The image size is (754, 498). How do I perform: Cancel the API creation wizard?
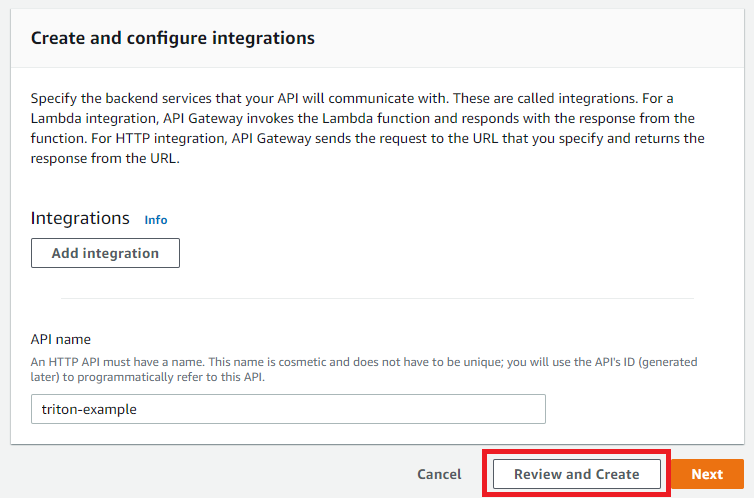[x=439, y=474]
